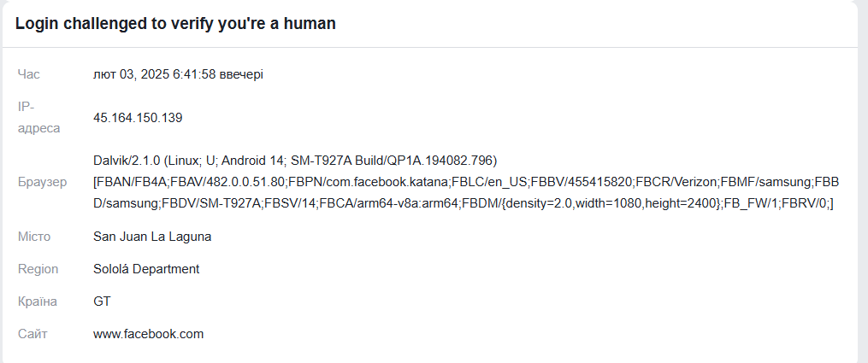Click the IP-адреса label
Screen dimensions: 868x363
(38, 118)
